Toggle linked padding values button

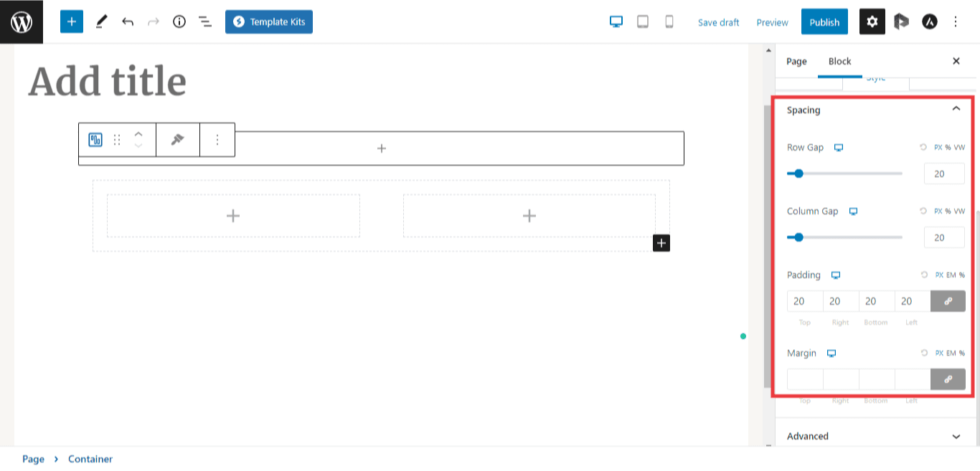(948, 301)
